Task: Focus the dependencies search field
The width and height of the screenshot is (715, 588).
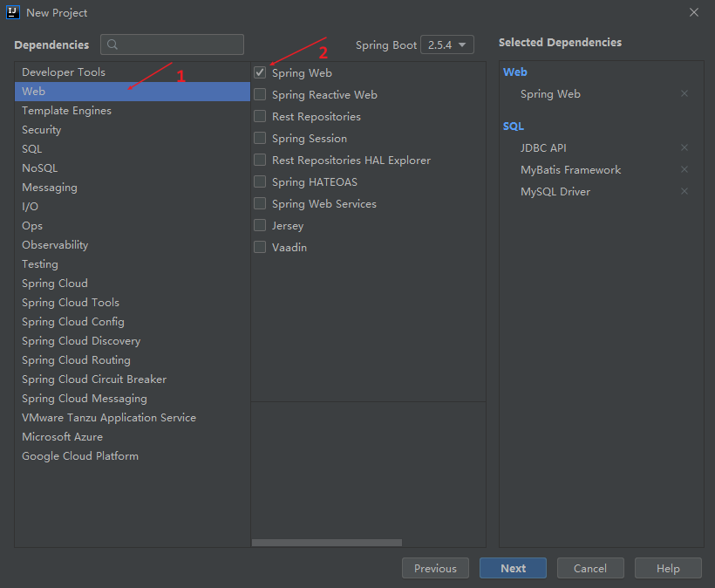Action: click(x=172, y=44)
